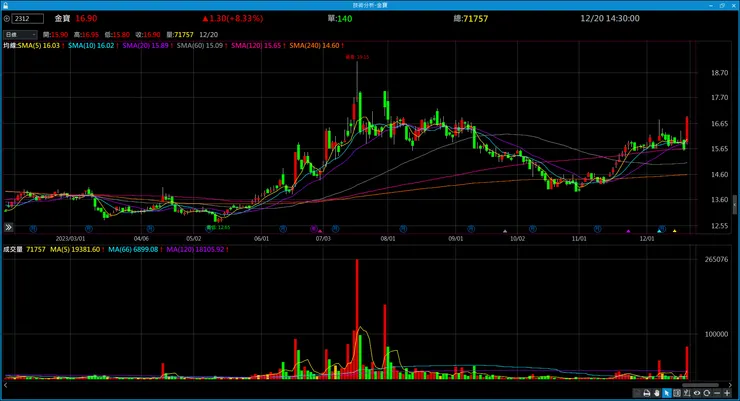
Task: Click the gray triangle event marker near 10/02
Action: [505, 231]
